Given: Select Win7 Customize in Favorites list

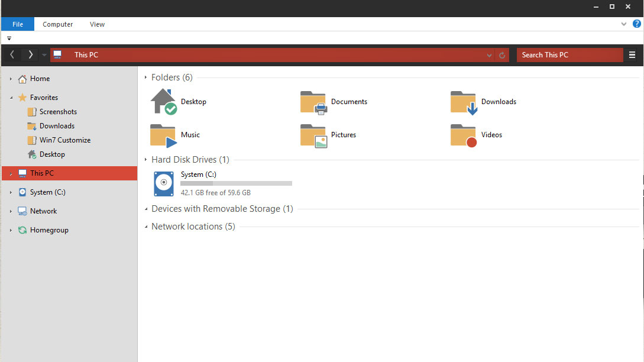Looking at the screenshot, I should coord(65,140).
